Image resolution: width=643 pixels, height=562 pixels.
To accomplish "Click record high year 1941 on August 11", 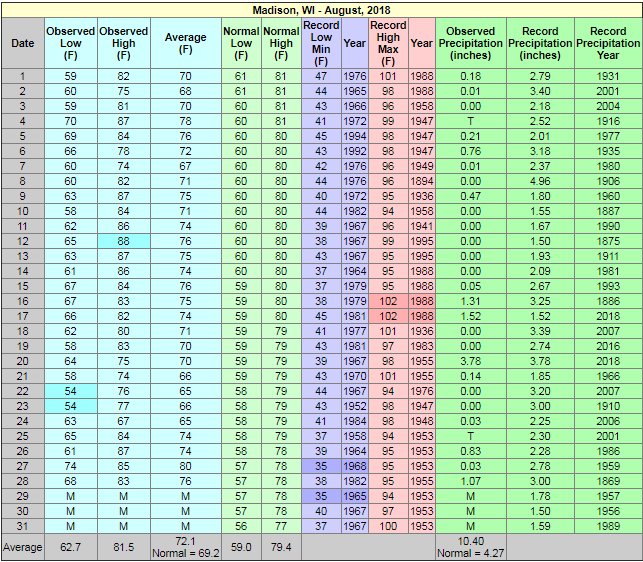I will 422,226.
